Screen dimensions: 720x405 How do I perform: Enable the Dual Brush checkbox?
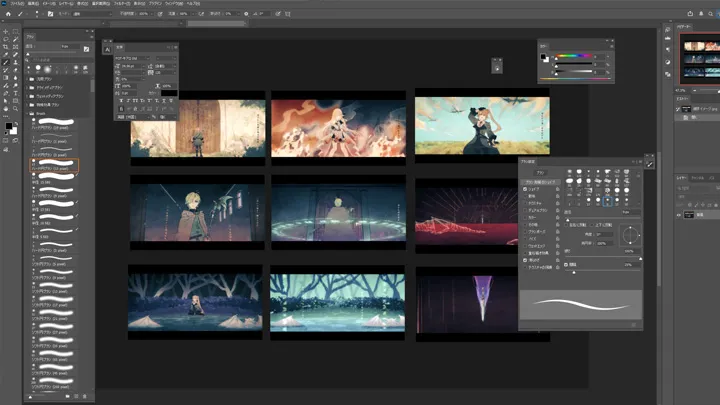coord(525,210)
